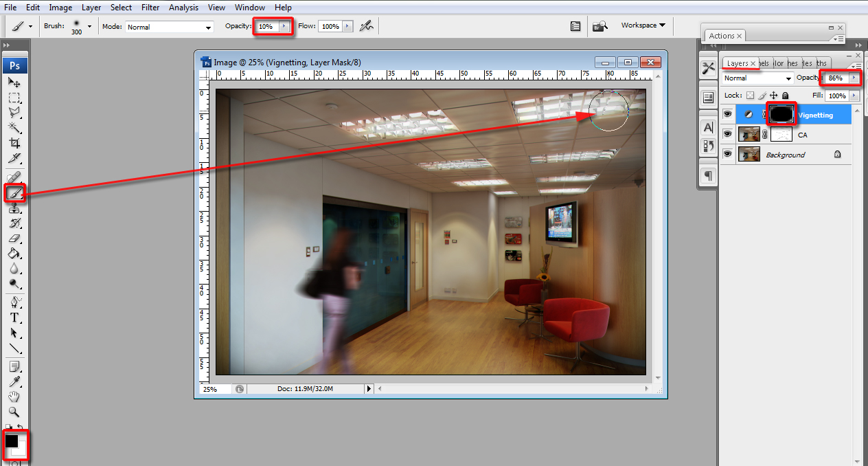Screen dimensions: 868x466
Task: Open the Window menu
Action: pos(250,8)
